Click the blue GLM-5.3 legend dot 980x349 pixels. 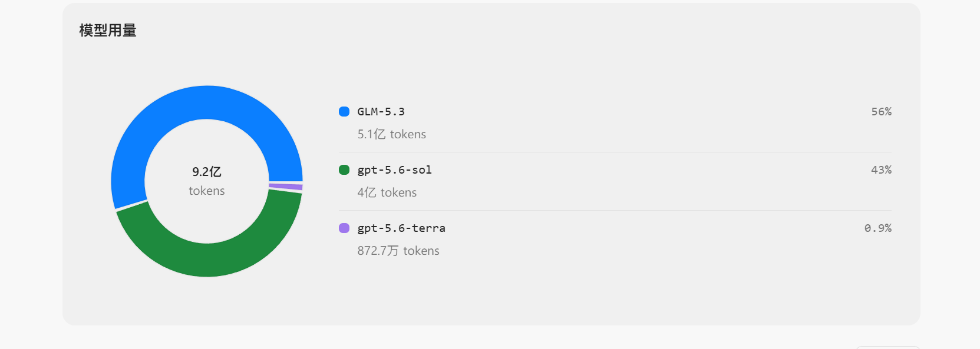(344, 111)
